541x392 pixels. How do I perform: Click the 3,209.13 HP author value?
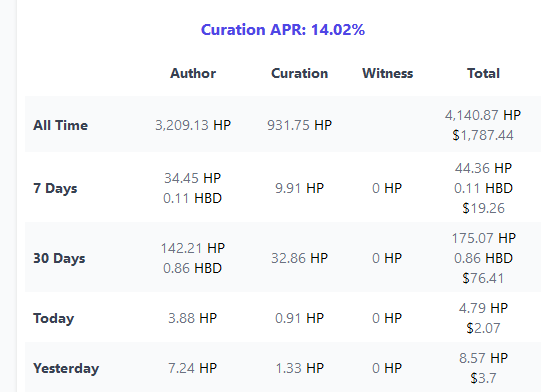(193, 125)
